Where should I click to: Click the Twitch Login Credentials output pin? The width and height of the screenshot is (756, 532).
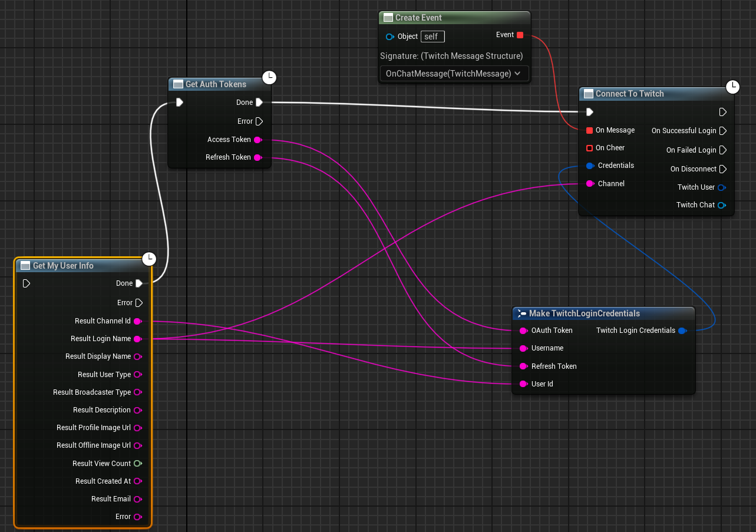tap(682, 331)
